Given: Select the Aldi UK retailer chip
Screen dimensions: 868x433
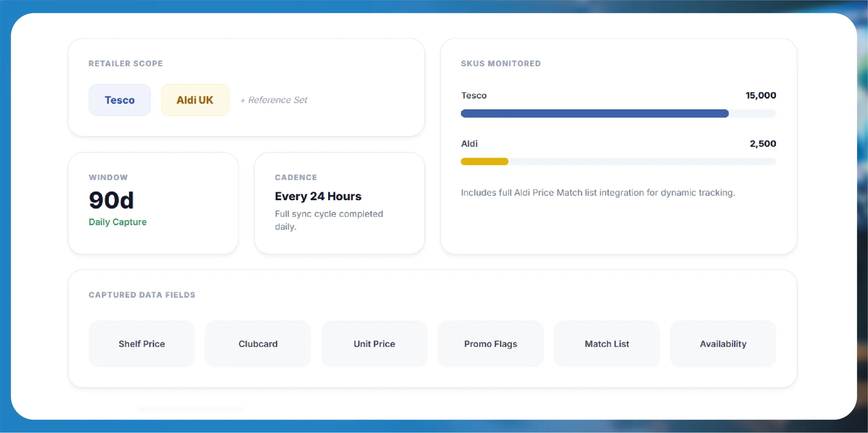Looking at the screenshot, I should 195,100.
